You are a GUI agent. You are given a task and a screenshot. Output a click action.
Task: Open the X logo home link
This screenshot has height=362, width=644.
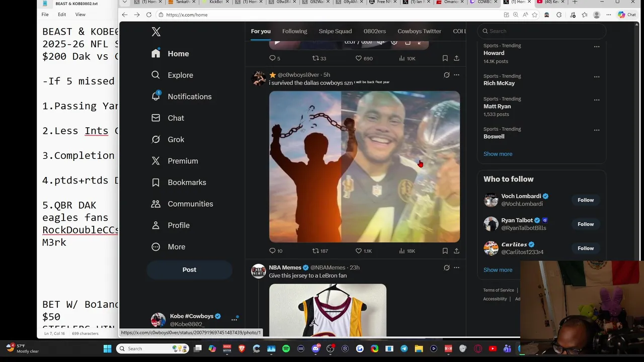[156, 32]
